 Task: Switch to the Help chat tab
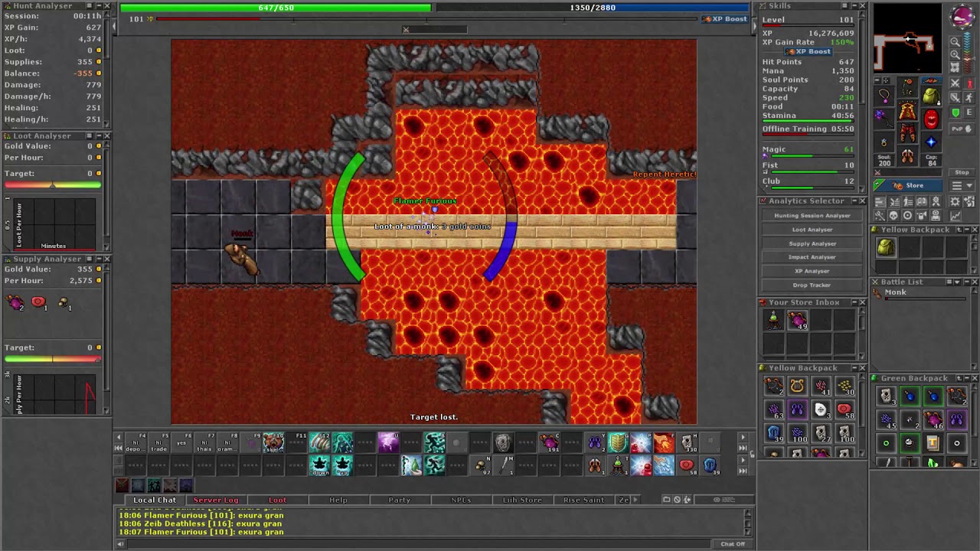[x=338, y=500]
